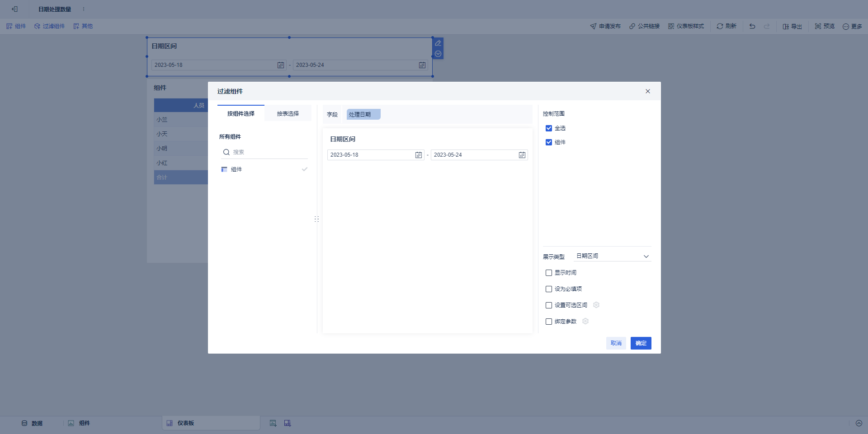Screen dimensions: 868x434
Task: Click 公共链接 in the toolbar
Action: 644,26
